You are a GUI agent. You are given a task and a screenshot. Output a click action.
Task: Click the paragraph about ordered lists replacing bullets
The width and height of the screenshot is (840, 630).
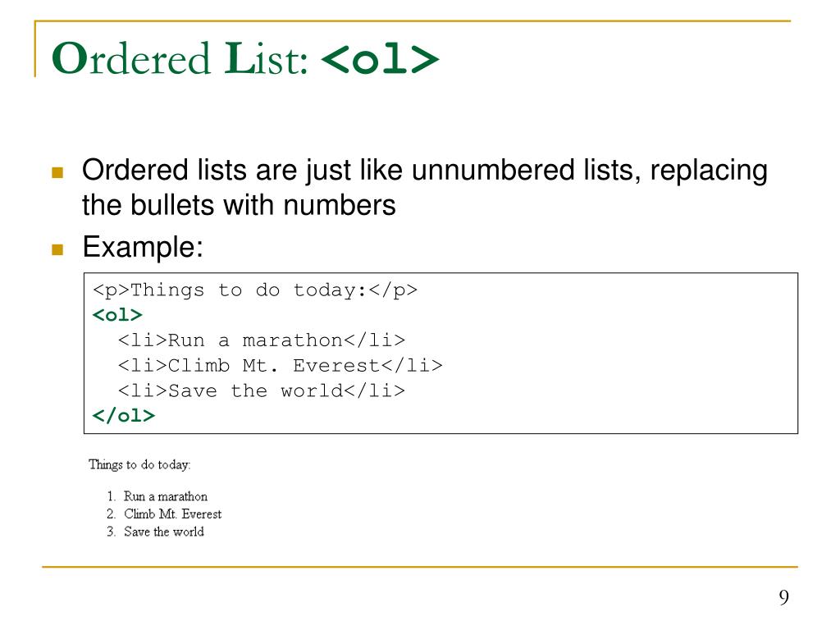pos(425,188)
